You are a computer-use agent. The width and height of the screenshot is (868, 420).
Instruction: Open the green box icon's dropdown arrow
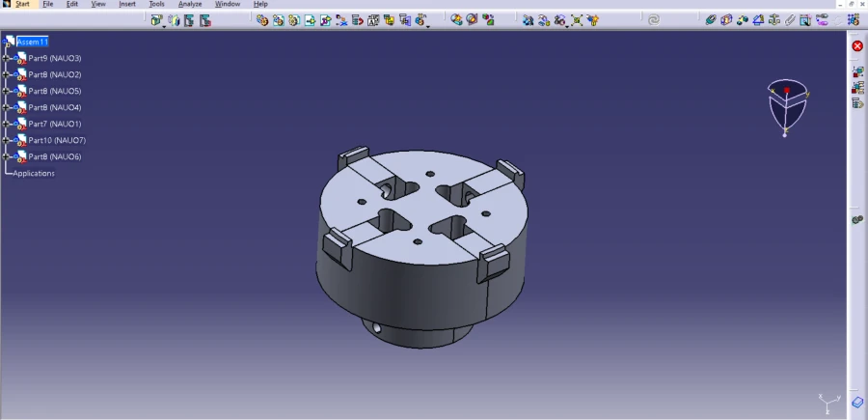tap(164, 26)
